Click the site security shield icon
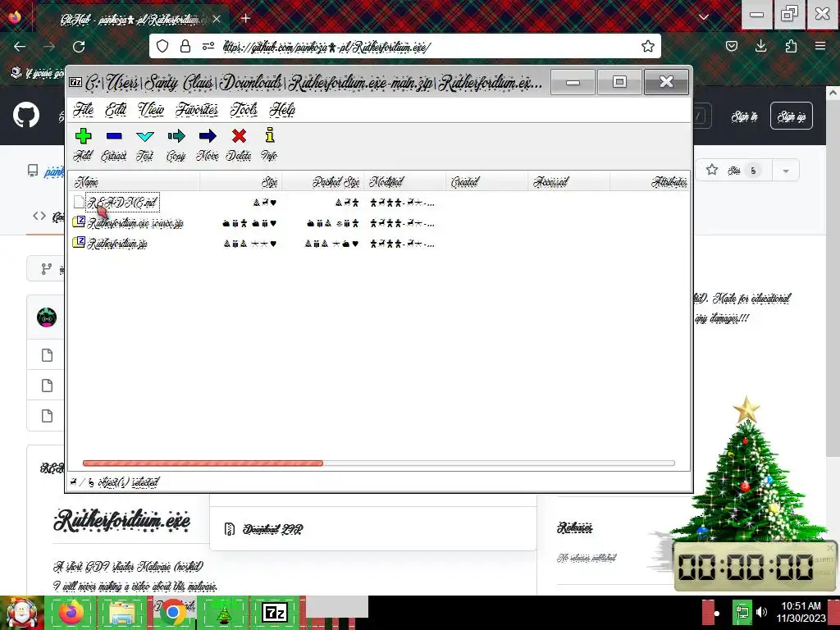The height and width of the screenshot is (630, 840). tap(162, 46)
